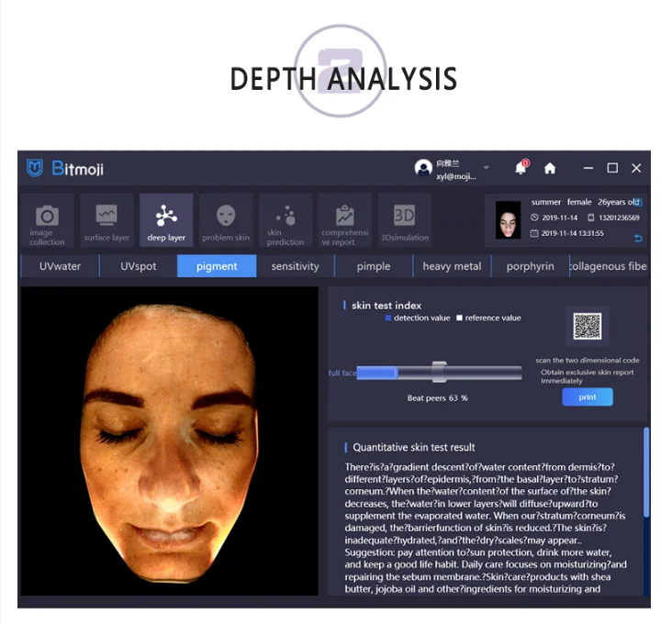This screenshot has height=625, width=672.
Task: Click the calendar icon beside the timestamp
Action: pos(534,233)
